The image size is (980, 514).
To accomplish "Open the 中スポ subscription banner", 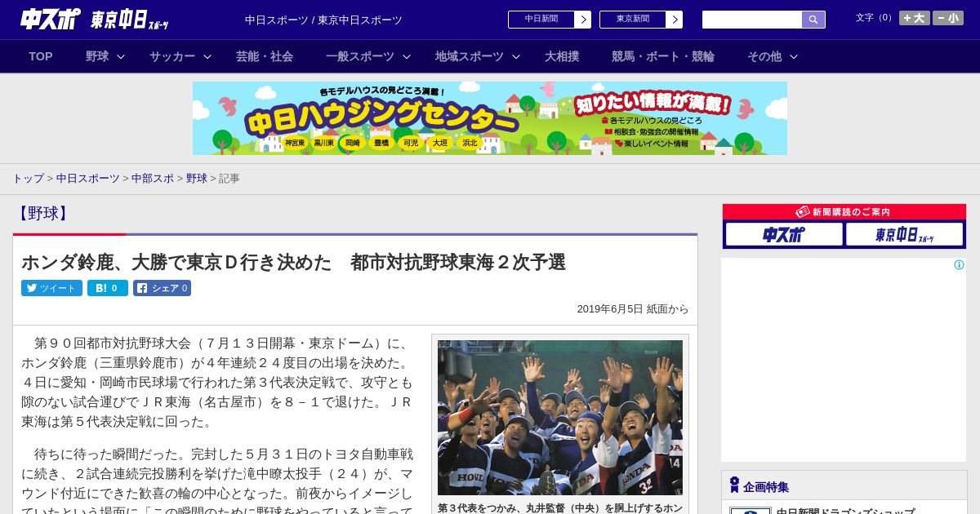I will (x=784, y=234).
